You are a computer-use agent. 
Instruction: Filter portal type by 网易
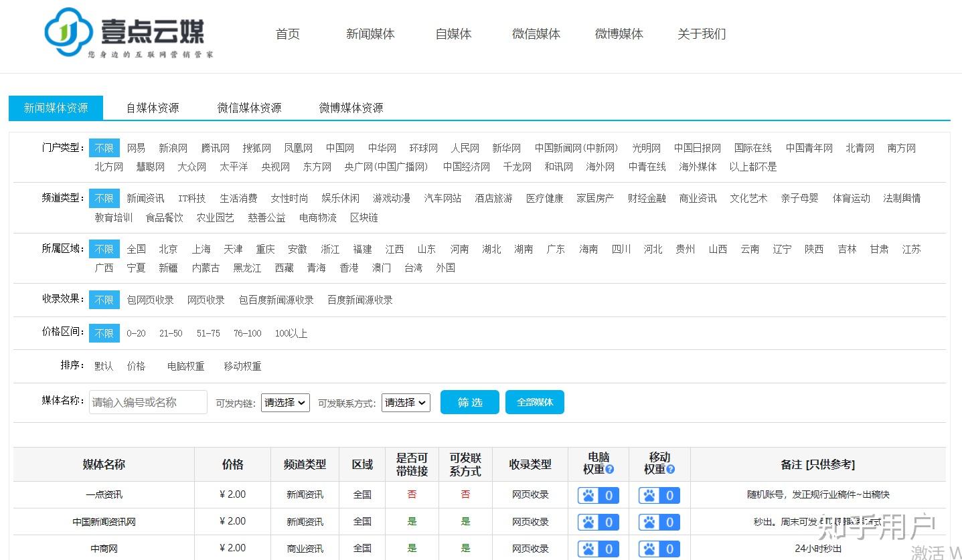136,148
